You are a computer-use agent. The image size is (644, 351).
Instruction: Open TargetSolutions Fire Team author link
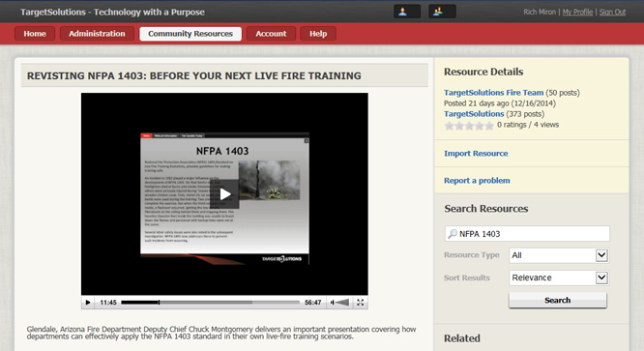coord(494,93)
